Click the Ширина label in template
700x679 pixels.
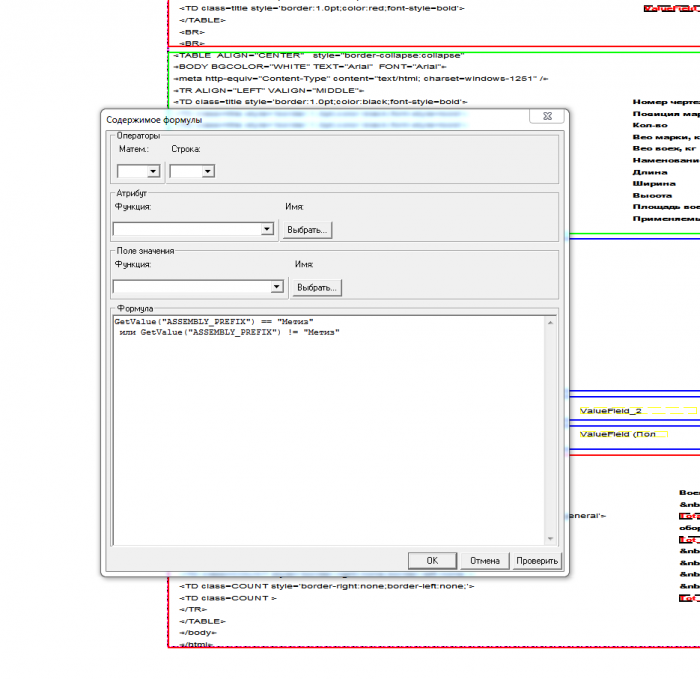point(654,183)
